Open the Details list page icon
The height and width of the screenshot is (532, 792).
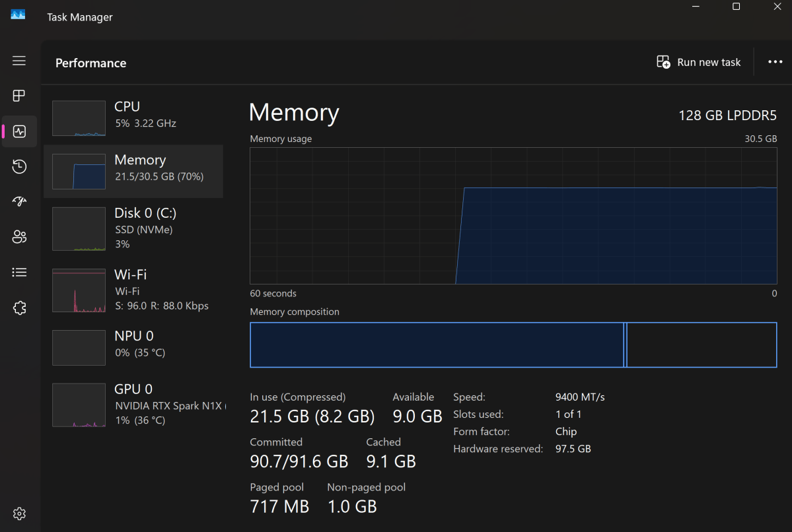click(x=19, y=273)
